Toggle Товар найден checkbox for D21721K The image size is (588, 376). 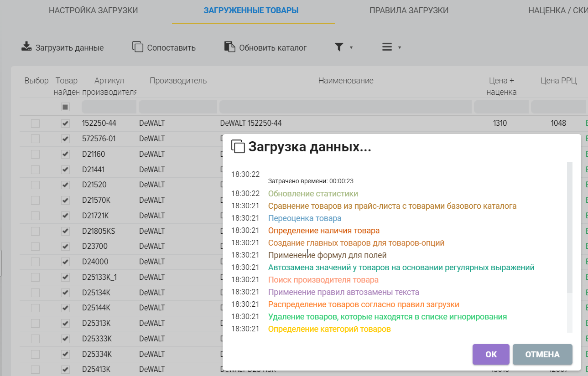click(65, 216)
